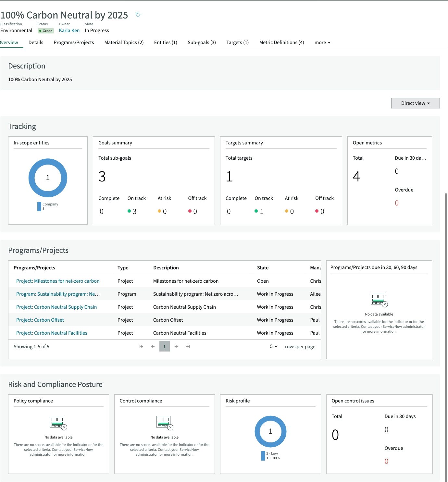
Task: Expand the more tabs menu
Action: 322,43
